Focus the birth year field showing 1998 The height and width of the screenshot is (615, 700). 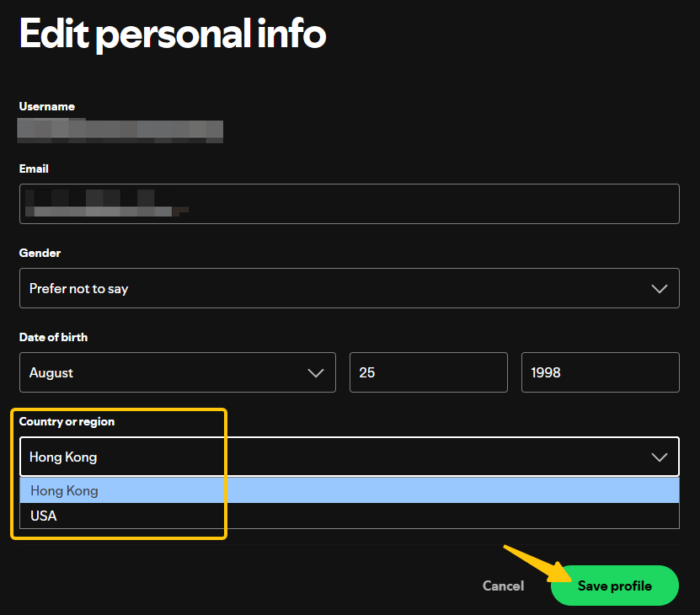coord(600,372)
